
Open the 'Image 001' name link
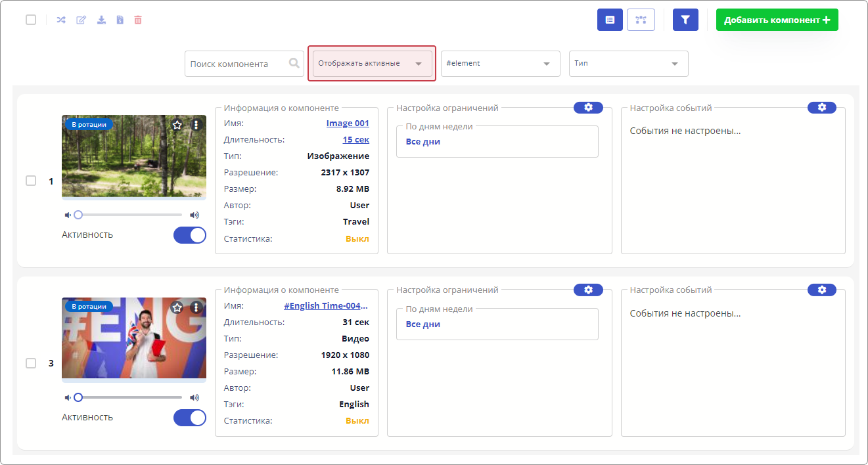348,123
